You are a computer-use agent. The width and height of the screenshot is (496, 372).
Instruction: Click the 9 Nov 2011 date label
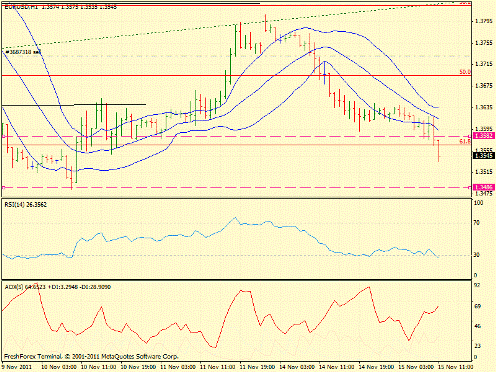(x=17, y=367)
